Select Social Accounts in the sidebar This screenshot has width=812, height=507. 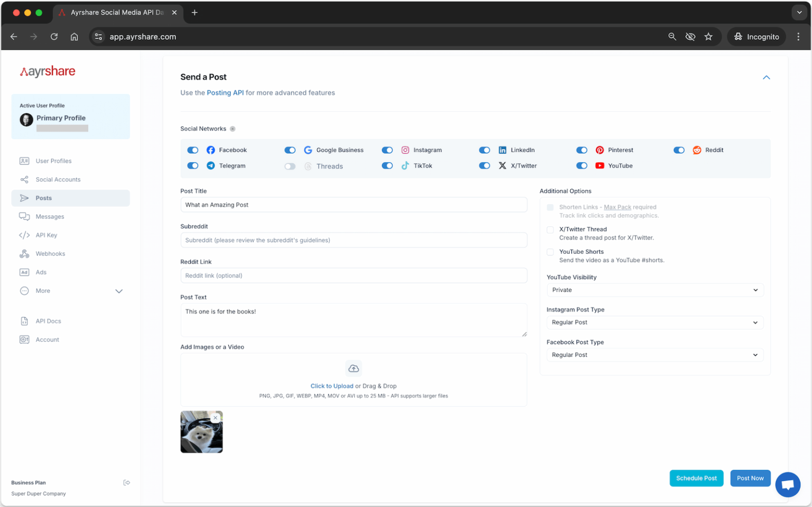(x=58, y=179)
